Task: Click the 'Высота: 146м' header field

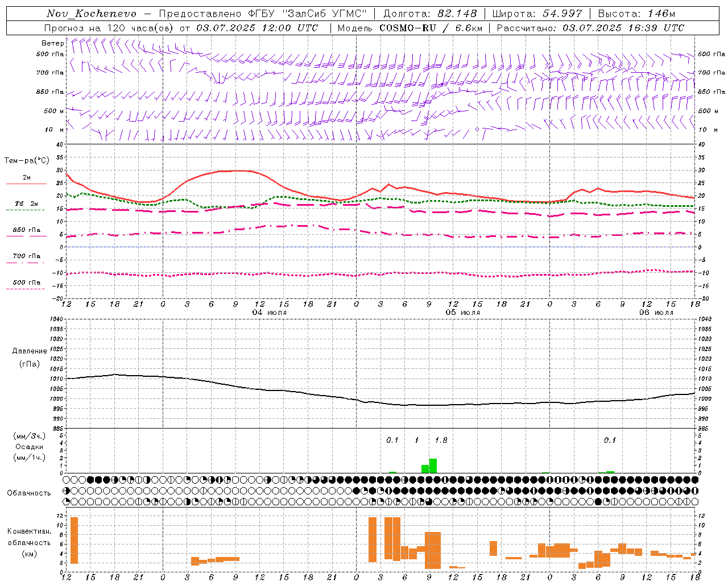Action: tap(636, 14)
